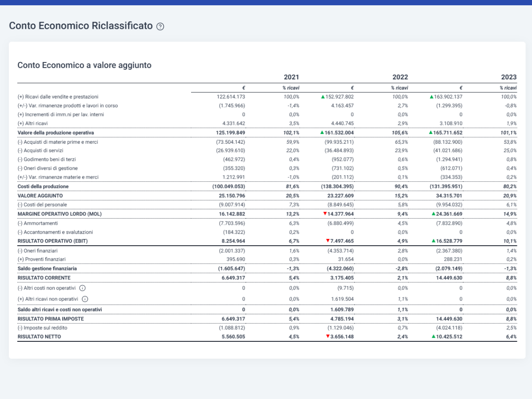
Task: Select the Valore della produzione operativa row label
Action: (x=56, y=133)
